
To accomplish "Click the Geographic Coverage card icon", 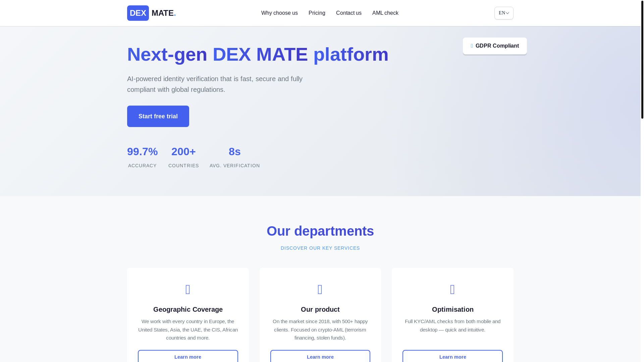I will click(188, 289).
